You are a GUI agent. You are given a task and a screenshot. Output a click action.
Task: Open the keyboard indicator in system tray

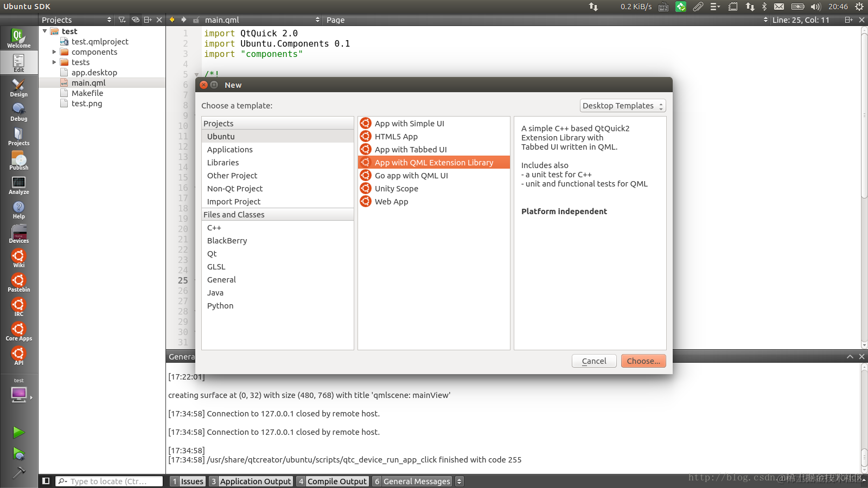pyautogui.click(x=663, y=7)
